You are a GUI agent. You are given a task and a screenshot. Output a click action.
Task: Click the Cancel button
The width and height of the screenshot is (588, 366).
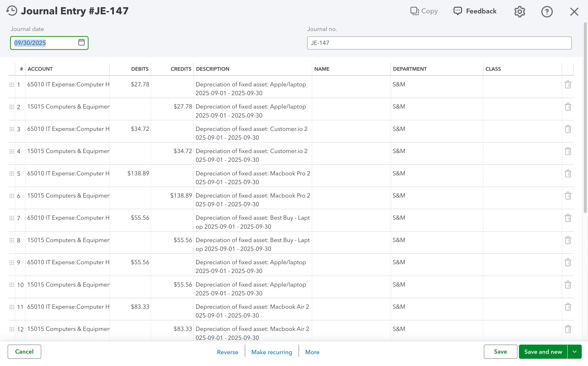click(x=24, y=351)
